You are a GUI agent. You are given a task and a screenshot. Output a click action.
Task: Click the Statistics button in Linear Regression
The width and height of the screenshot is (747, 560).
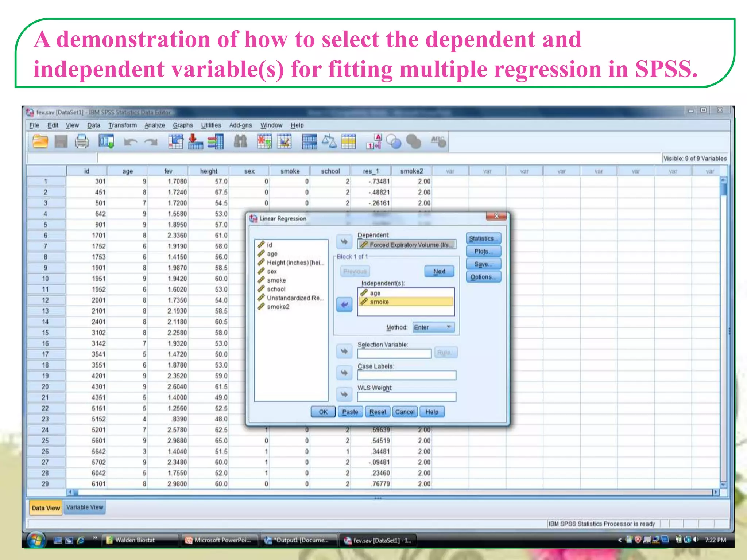484,238
